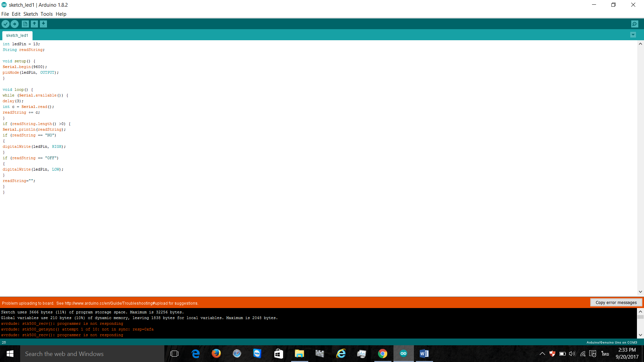644x362 pixels.
Task: Open Google Chrome from taskbar
Action: 382,354
